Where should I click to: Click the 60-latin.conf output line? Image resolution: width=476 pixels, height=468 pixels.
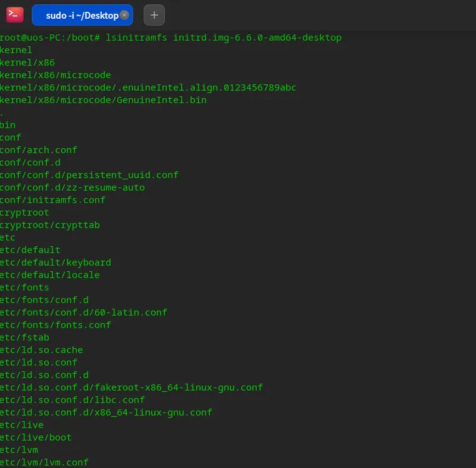(84, 312)
